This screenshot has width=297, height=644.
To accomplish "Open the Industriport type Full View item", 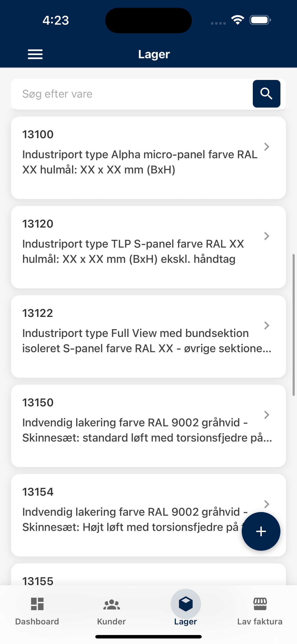I will click(x=140, y=340).
